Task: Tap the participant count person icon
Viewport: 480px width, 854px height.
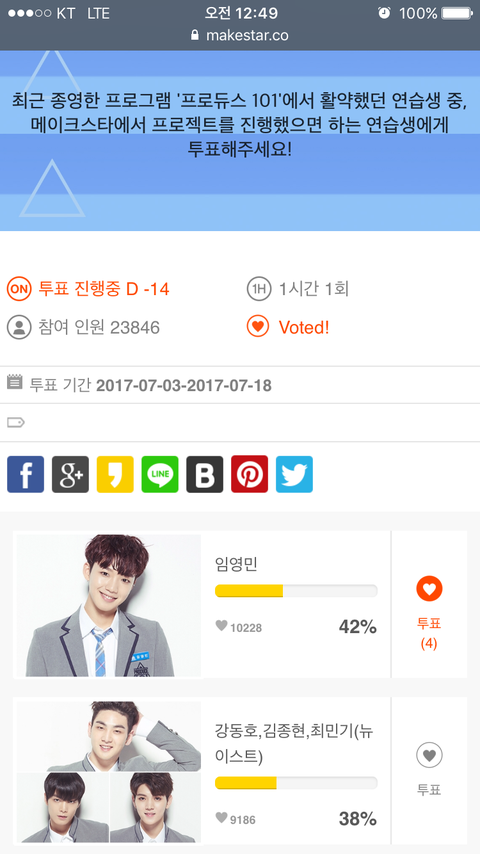Action: click(x=19, y=327)
